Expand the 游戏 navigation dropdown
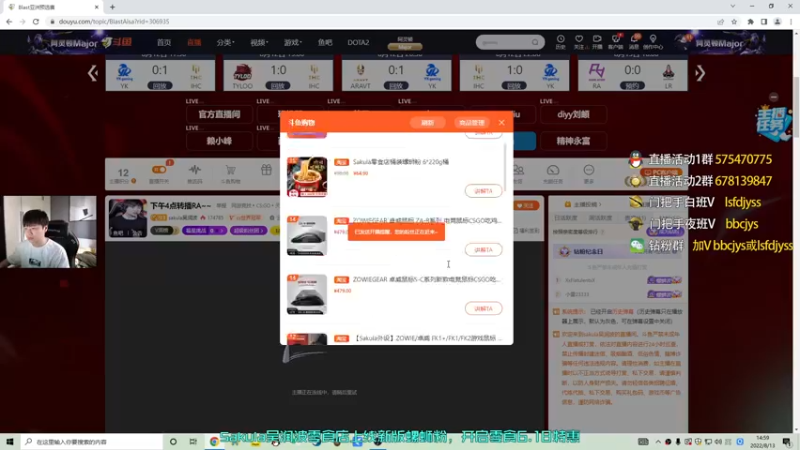The image size is (800, 450). tap(293, 42)
